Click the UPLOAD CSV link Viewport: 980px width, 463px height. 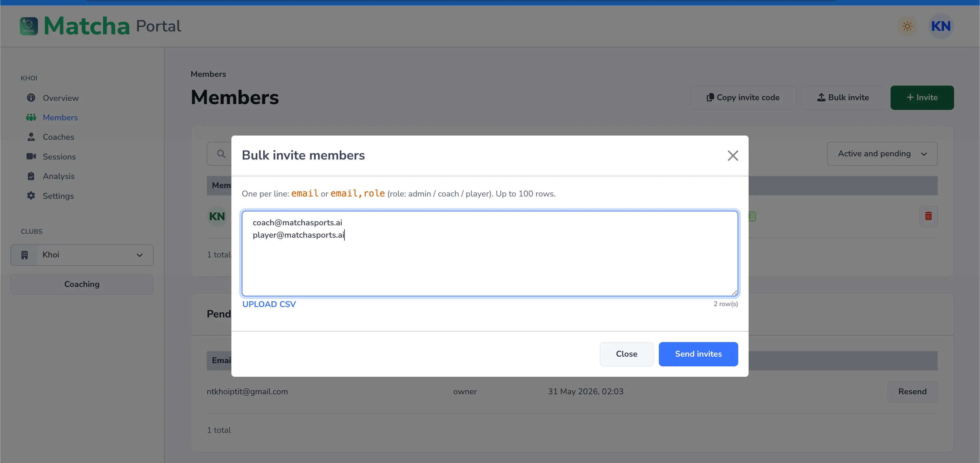click(269, 304)
